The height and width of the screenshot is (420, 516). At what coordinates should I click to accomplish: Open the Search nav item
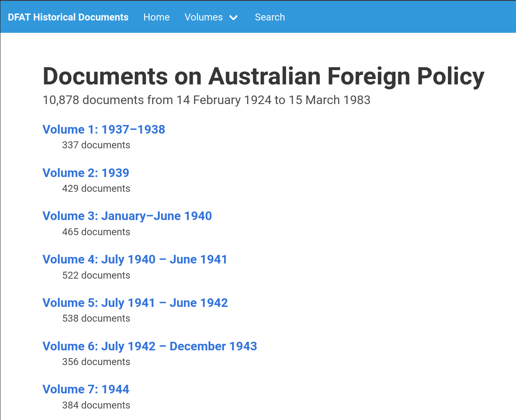[x=270, y=17]
